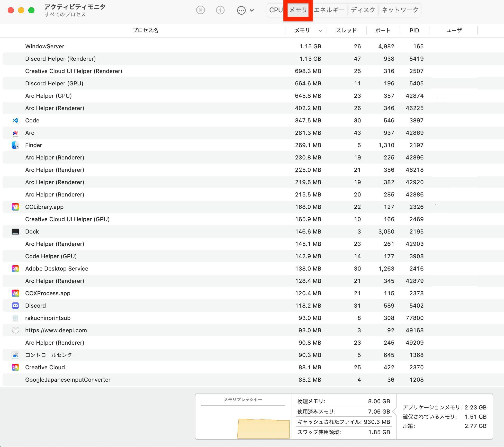Click the process info (i) toolbar icon

coord(220,10)
